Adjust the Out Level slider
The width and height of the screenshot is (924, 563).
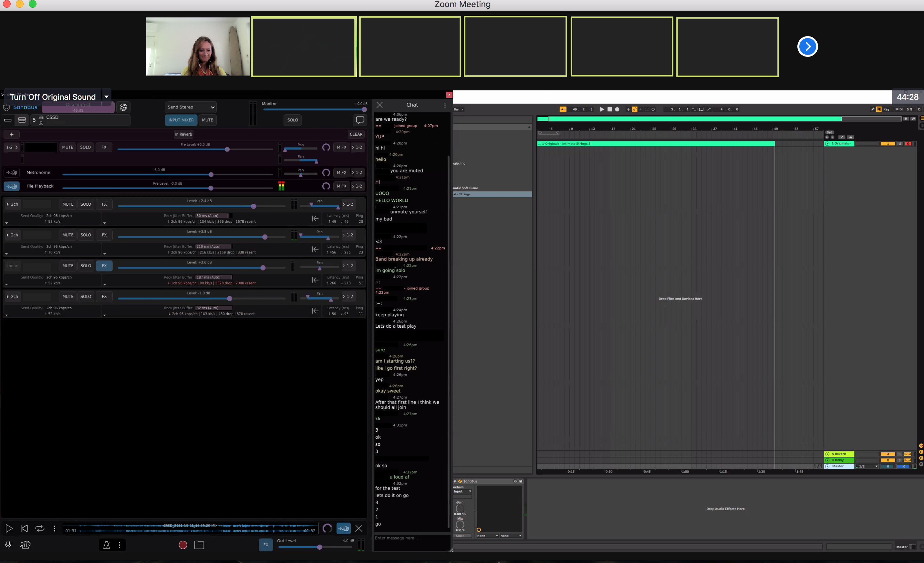[x=319, y=547]
